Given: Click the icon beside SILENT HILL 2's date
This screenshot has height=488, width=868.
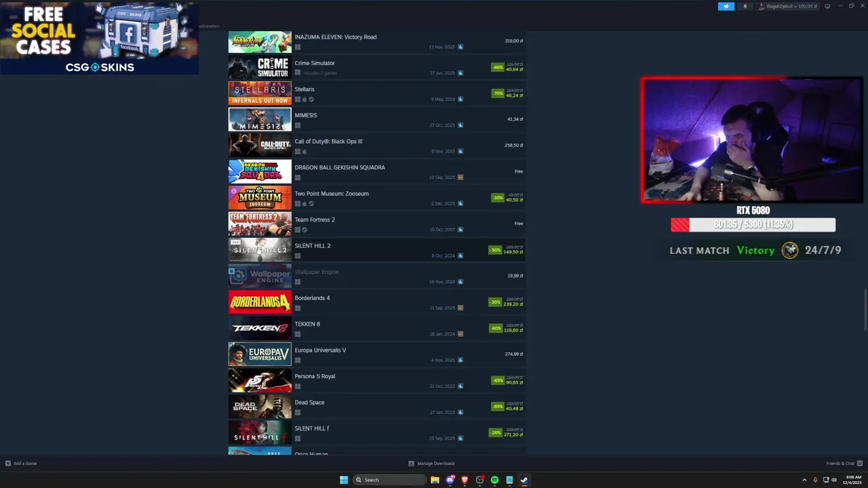Looking at the screenshot, I should [x=460, y=256].
